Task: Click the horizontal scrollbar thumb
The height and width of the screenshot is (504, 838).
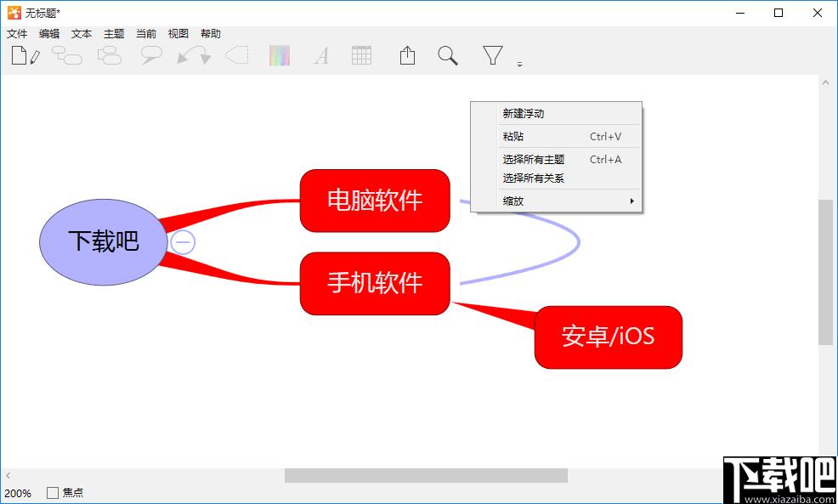Action: pos(426,475)
